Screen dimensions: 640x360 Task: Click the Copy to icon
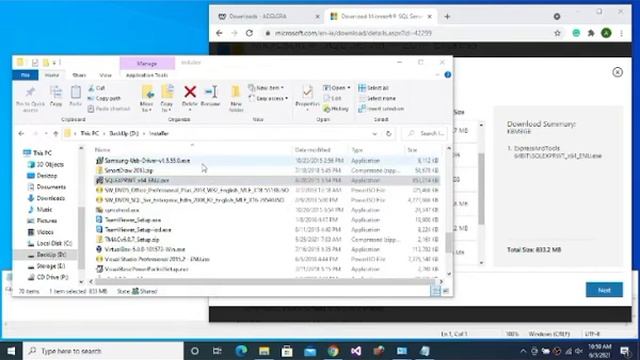(x=167, y=93)
